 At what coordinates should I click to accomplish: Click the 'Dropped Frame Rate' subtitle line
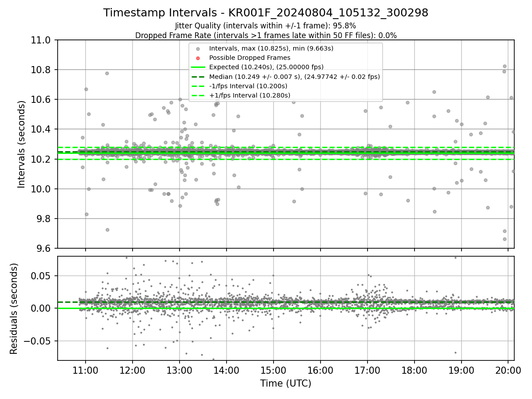click(x=266, y=35)
